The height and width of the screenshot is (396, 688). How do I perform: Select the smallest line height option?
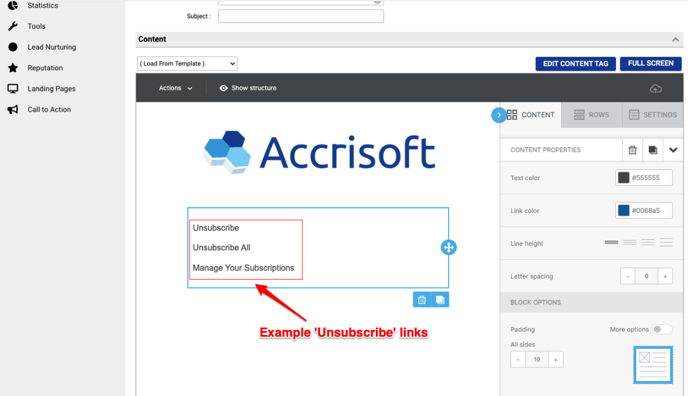point(611,243)
